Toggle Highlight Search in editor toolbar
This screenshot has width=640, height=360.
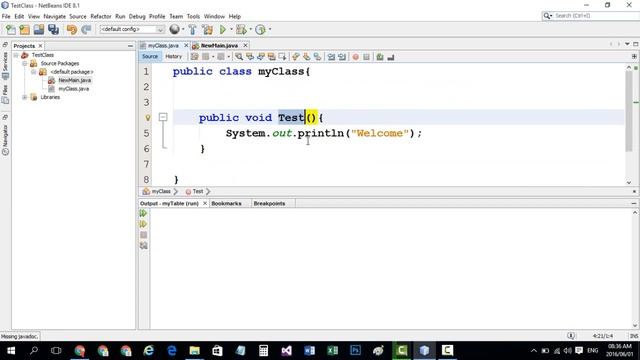tap(271, 57)
